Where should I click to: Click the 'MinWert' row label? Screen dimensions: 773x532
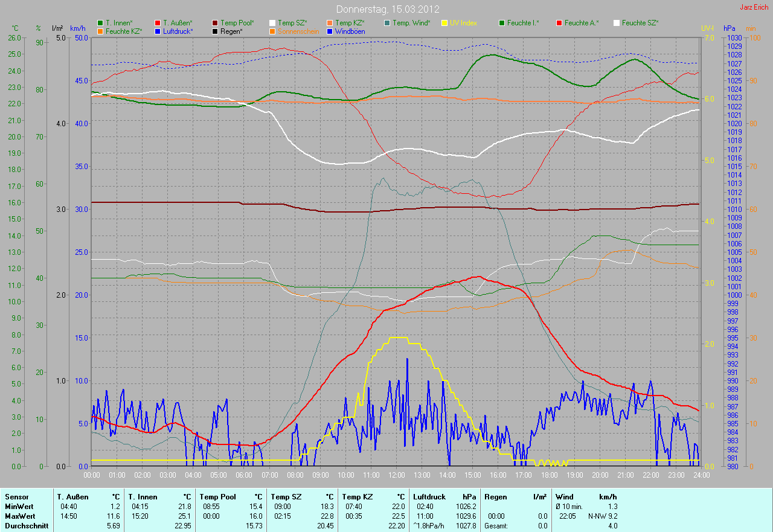tap(19, 507)
